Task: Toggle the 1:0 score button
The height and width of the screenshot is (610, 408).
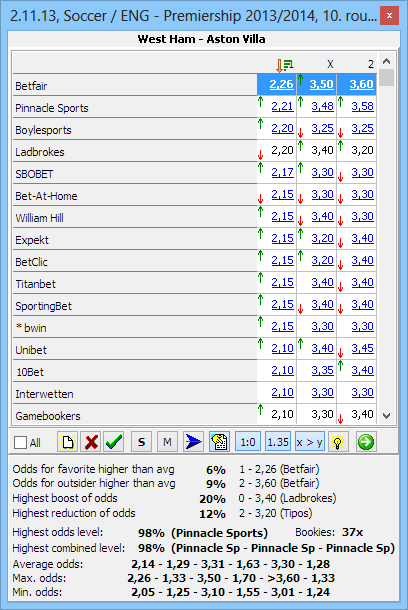Action: click(x=248, y=442)
